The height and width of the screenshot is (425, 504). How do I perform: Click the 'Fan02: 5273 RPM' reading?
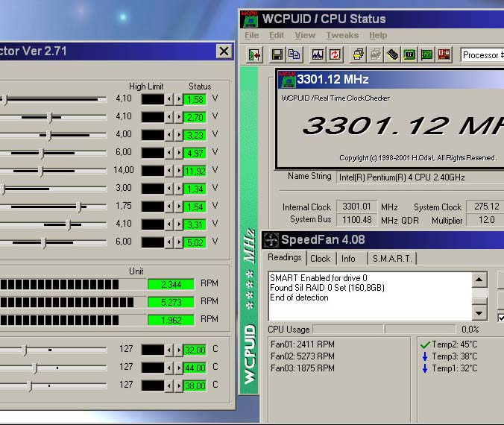[303, 356]
